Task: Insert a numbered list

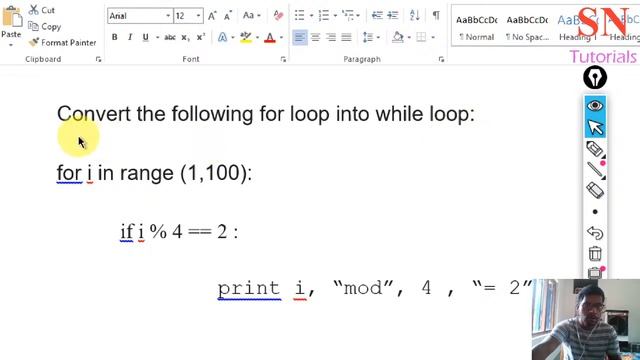Action: [x=324, y=16]
